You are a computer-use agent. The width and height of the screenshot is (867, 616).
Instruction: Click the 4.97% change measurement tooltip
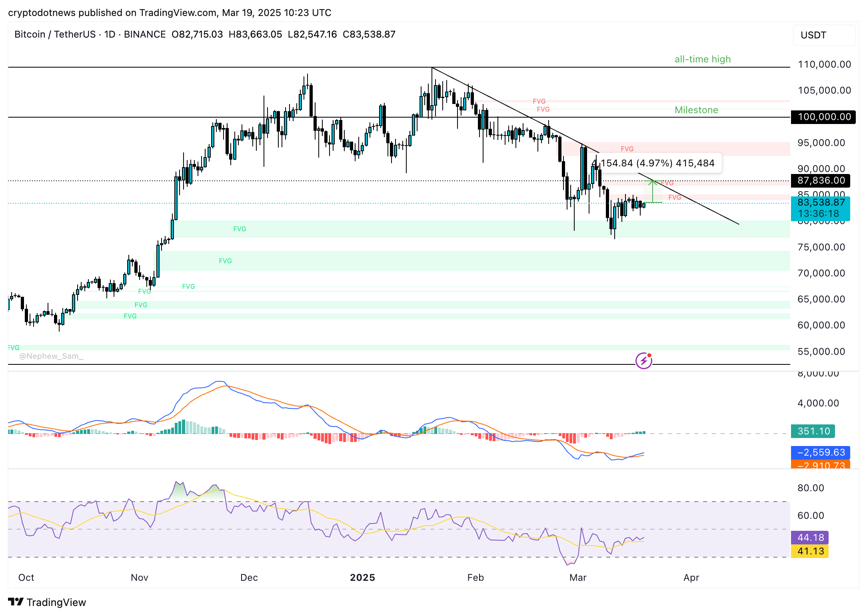pyautogui.click(x=655, y=163)
